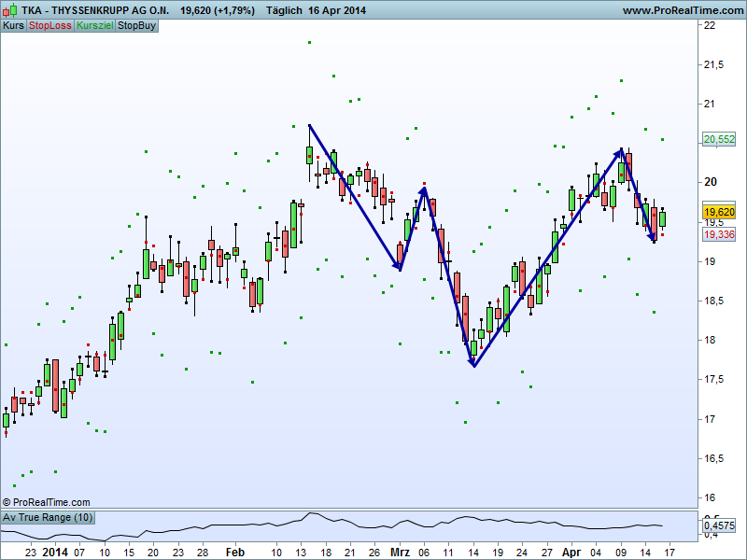Click the Apr month label on time axis

[571, 553]
